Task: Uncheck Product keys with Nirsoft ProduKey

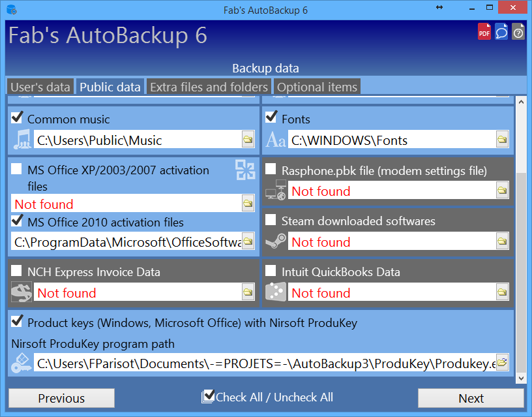Action: pos(17,321)
